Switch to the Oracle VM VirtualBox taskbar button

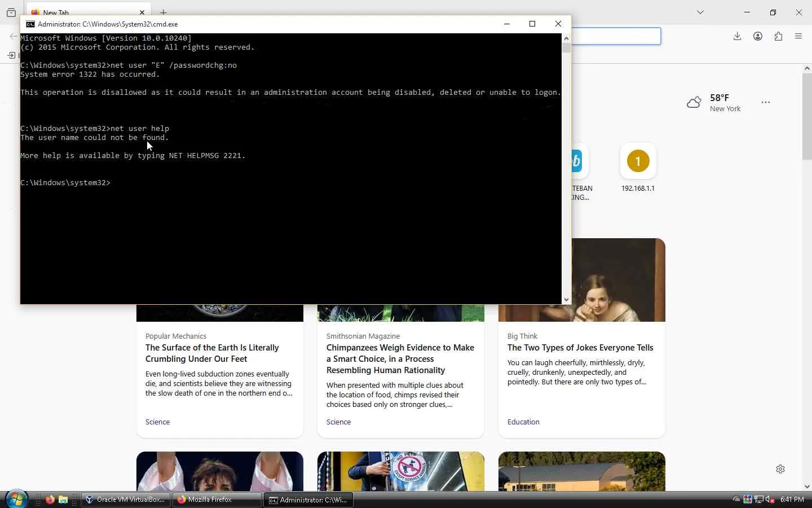[x=126, y=500]
